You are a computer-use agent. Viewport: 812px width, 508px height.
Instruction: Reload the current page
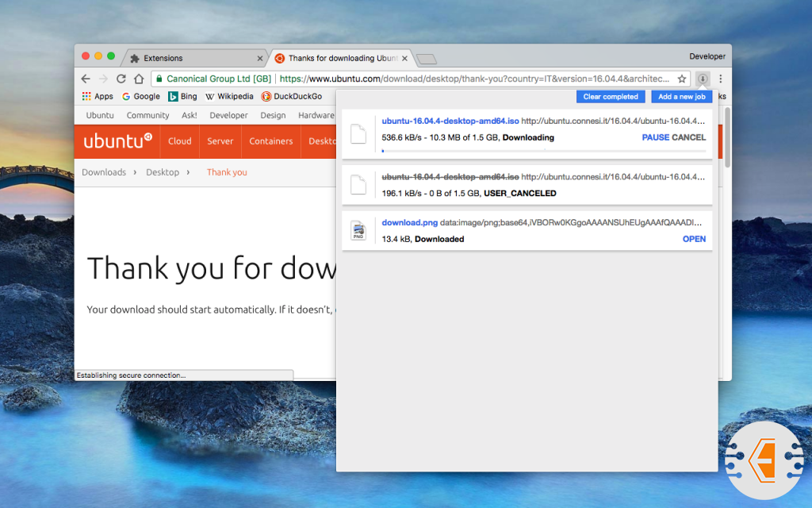click(121, 79)
